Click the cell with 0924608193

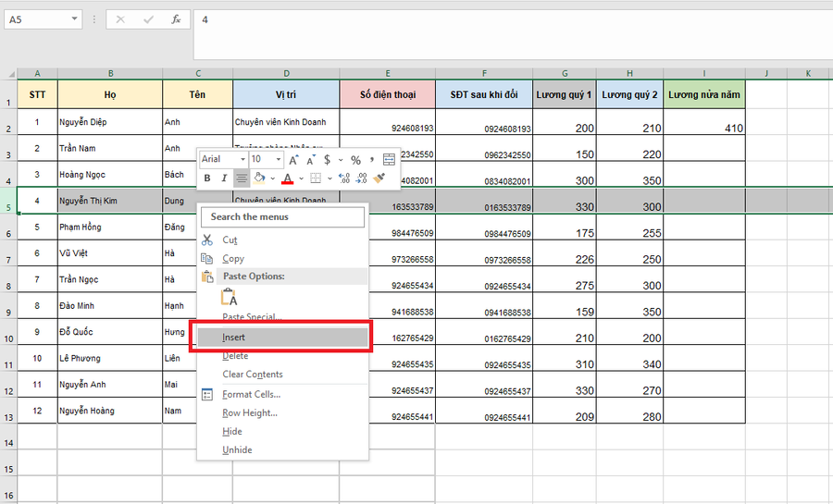[x=484, y=122]
